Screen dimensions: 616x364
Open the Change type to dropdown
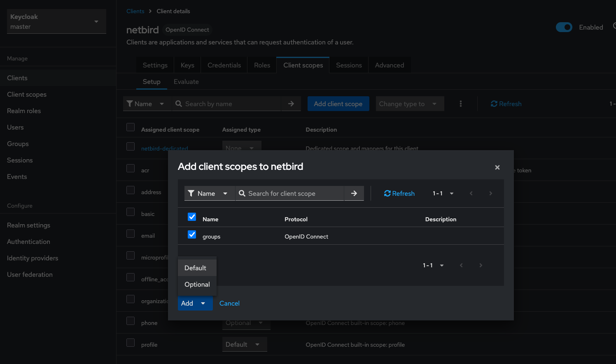coord(410,104)
